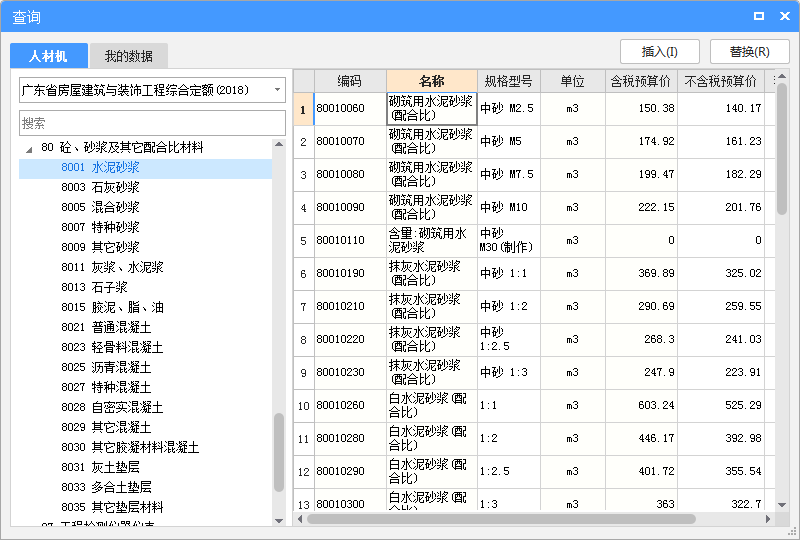Screen dimensions: 800x540
Task: Select row 12 code 80010290
Action: coord(350,472)
